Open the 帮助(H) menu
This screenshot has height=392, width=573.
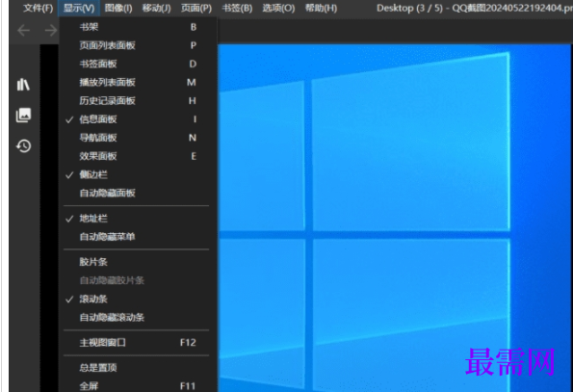321,8
